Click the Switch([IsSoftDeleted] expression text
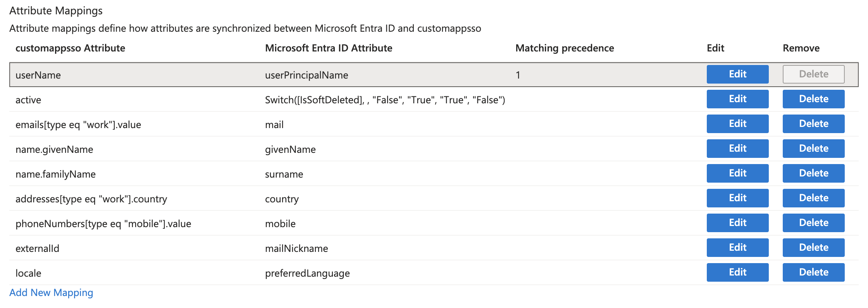The image size is (868, 308). (x=385, y=100)
